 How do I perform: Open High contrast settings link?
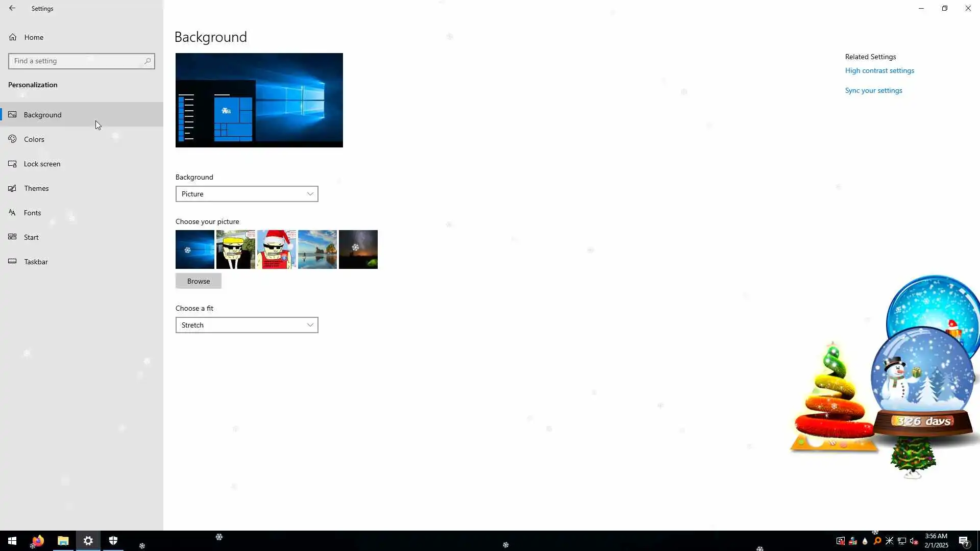coord(879,71)
